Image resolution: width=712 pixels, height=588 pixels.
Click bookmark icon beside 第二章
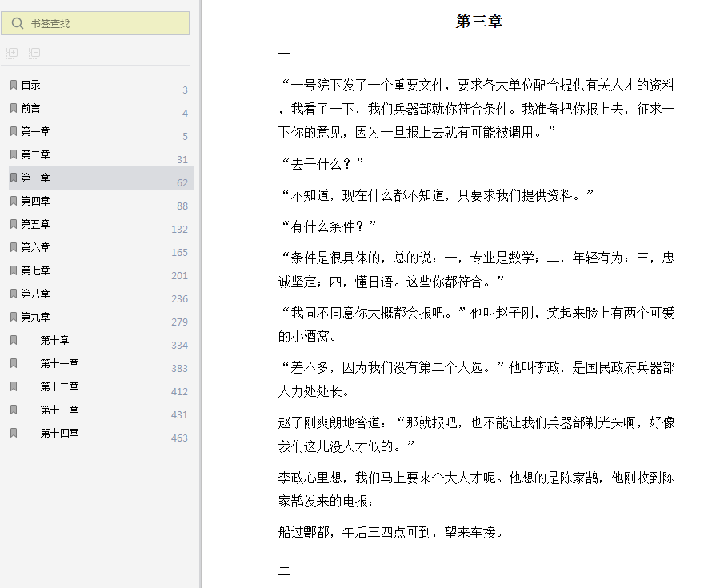coord(14,154)
